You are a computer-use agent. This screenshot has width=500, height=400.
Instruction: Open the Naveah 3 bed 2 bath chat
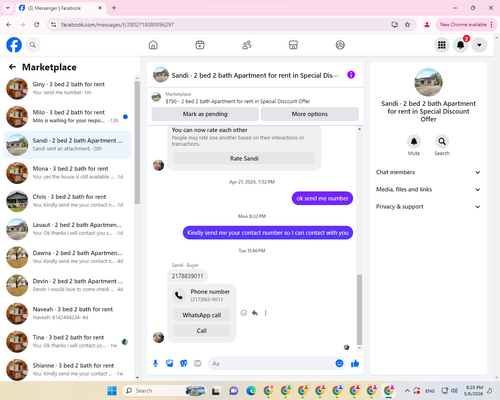pos(67,313)
